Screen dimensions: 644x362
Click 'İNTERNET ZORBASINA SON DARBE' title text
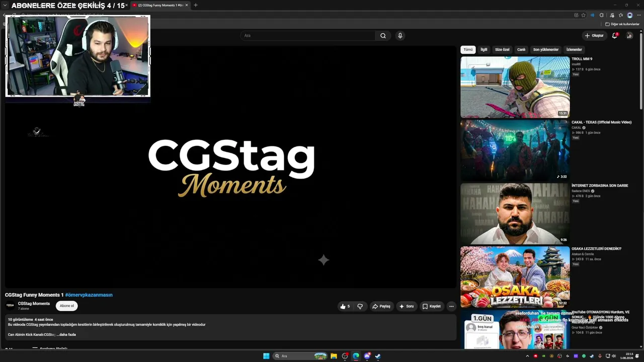(x=600, y=186)
